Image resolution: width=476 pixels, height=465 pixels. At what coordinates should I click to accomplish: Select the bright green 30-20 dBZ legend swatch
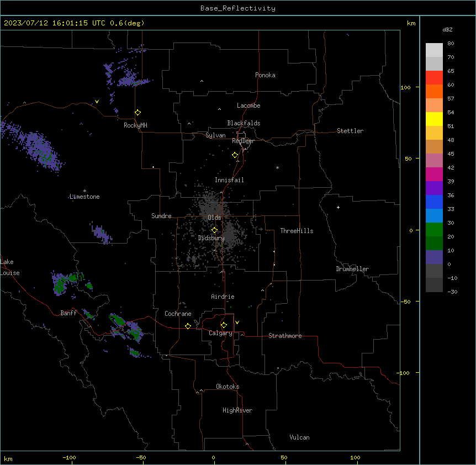(434, 230)
